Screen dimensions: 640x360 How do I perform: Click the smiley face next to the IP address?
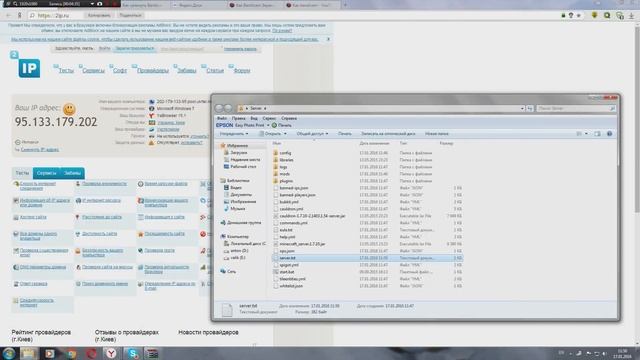click(x=69, y=109)
